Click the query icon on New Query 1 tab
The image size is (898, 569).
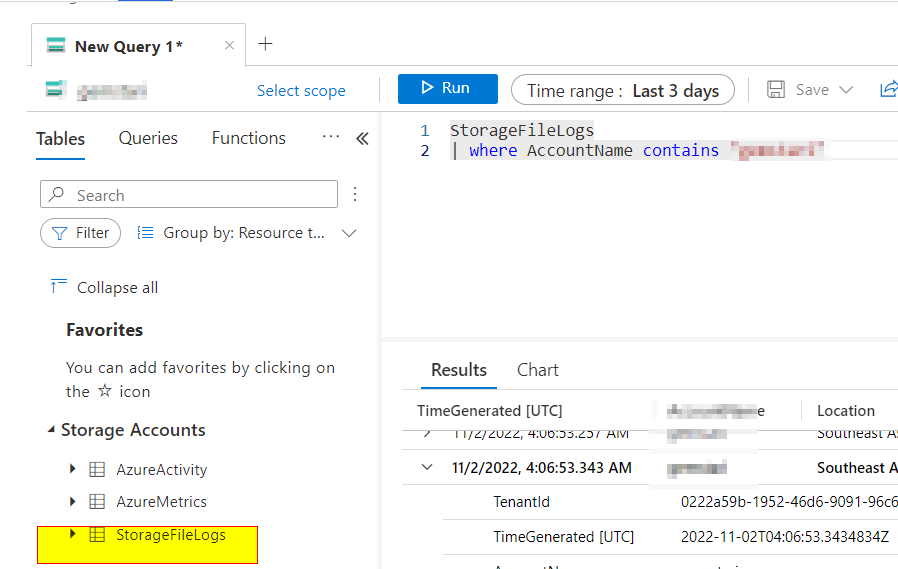pos(56,45)
